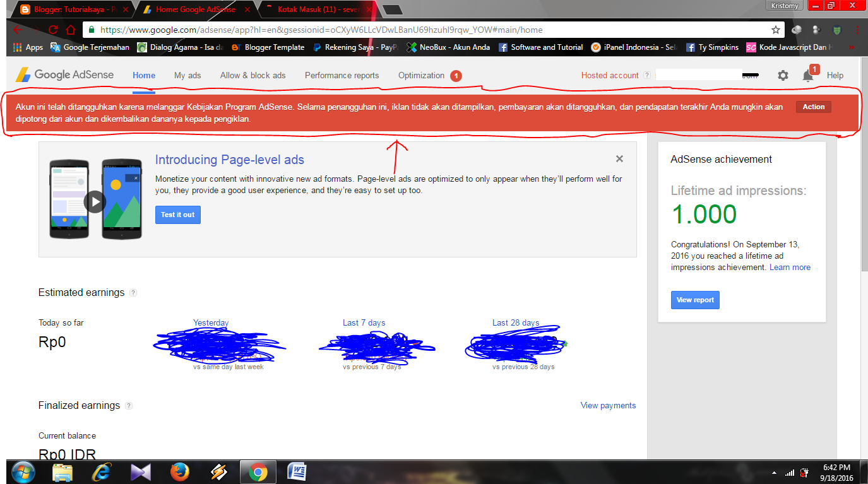868x484 pixels.
Task: Open Windows Explorer from the taskbar
Action: (62, 472)
